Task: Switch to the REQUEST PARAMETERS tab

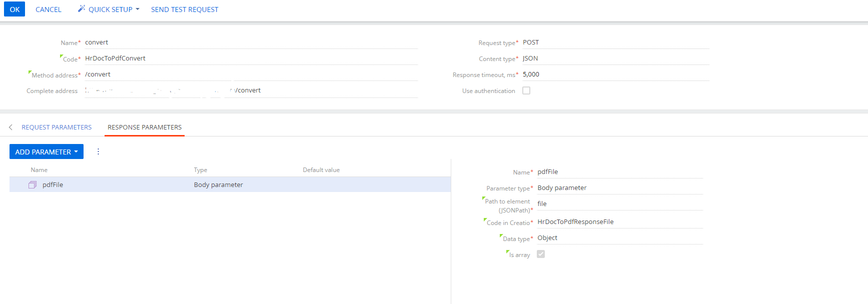Action: point(57,127)
